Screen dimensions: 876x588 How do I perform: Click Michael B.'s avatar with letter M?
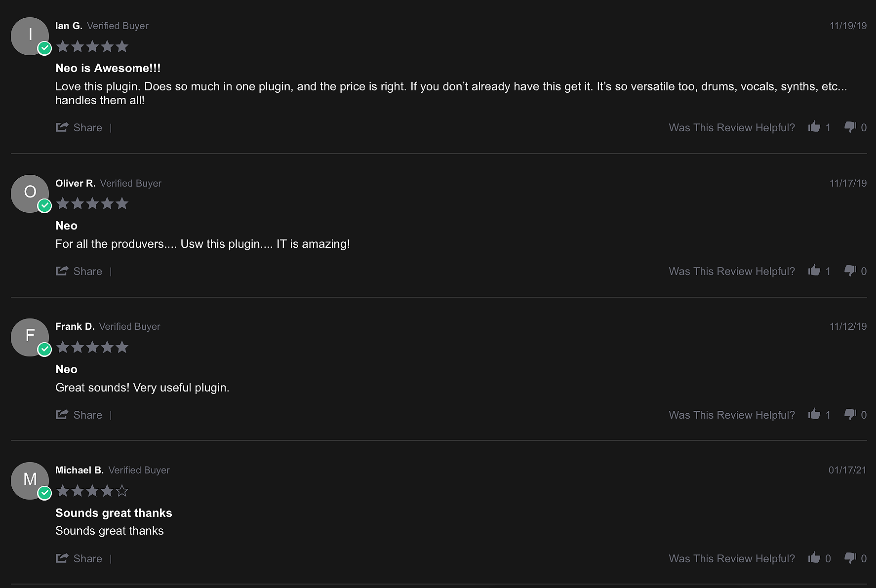30,481
